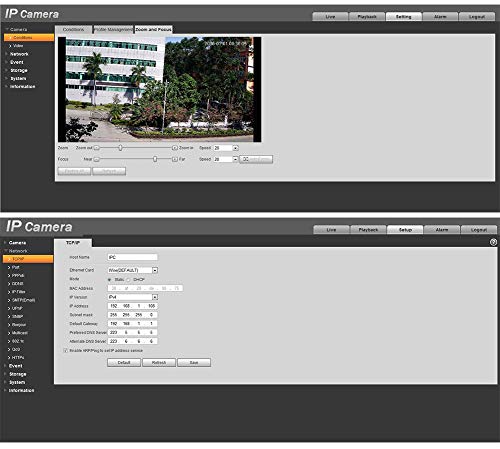The height and width of the screenshot is (449, 500).
Task: Select Conditions in upper sidebar
Action: pos(29,37)
